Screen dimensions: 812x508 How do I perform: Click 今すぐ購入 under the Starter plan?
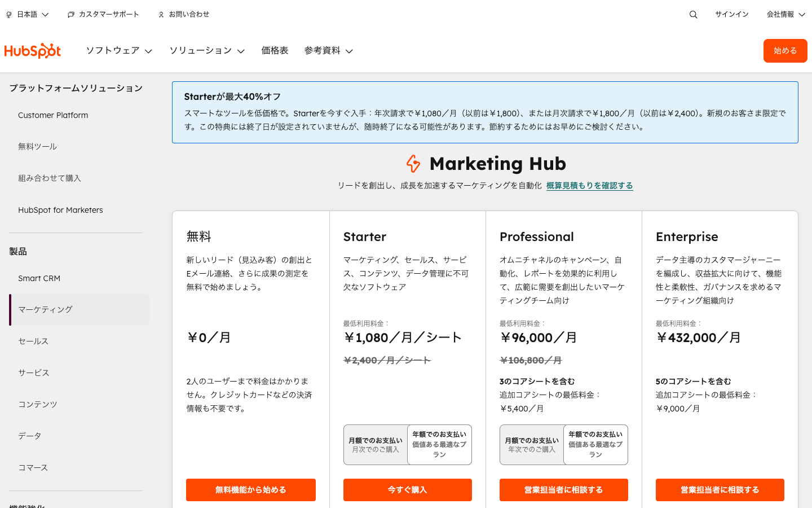tap(407, 489)
